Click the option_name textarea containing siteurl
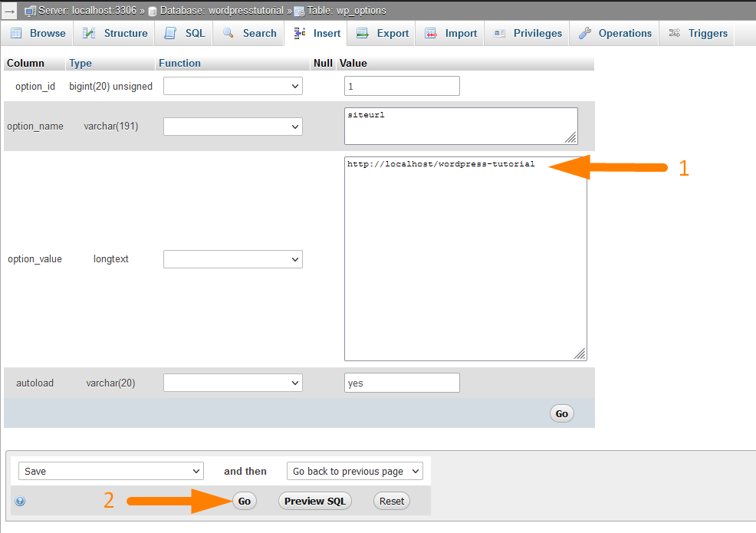 461,126
